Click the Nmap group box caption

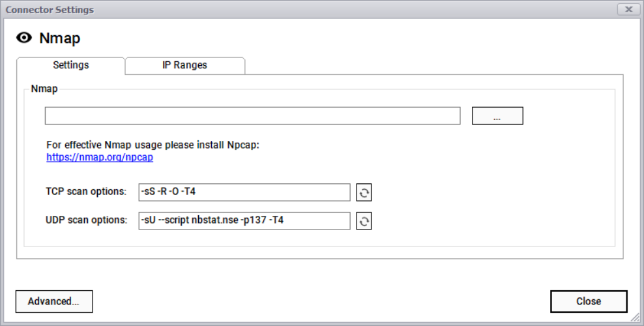tap(44, 89)
